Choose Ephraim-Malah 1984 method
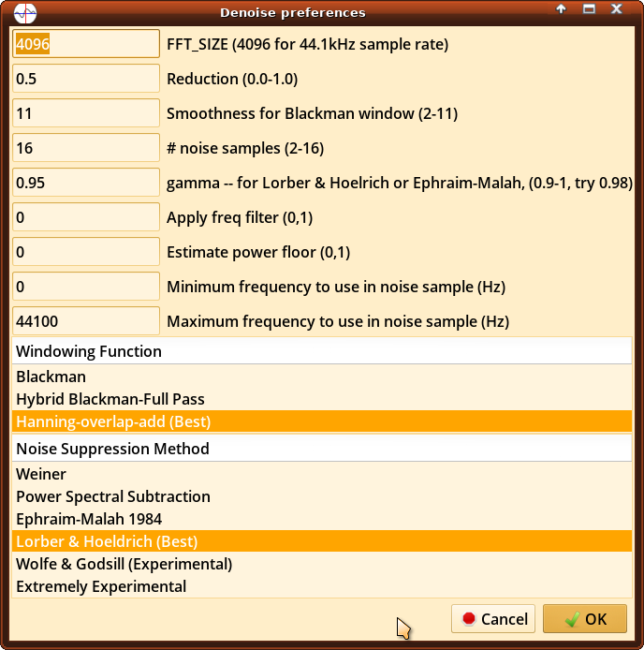The width and height of the screenshot is (644, 650). click(89, 519)
